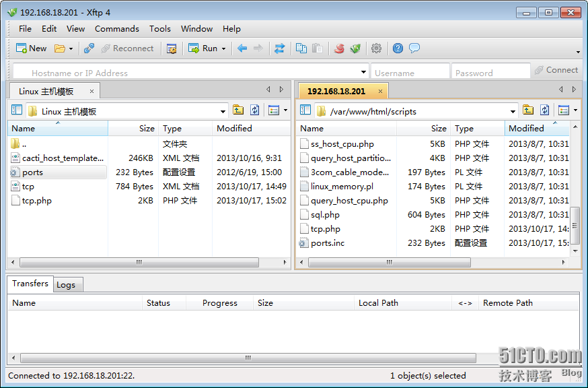Expand the open sessions dropdown arrow
The width and height of the screenshot is (588, 388).
coord(71,48)
